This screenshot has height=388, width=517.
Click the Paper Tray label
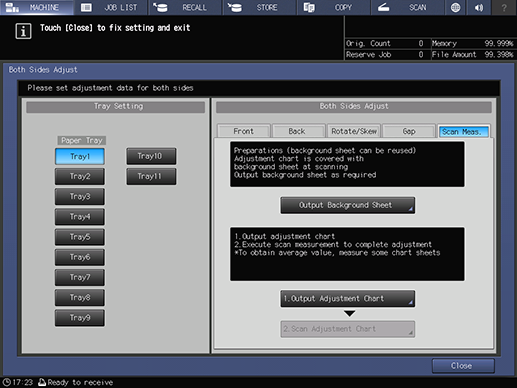[x=82, y=140]
